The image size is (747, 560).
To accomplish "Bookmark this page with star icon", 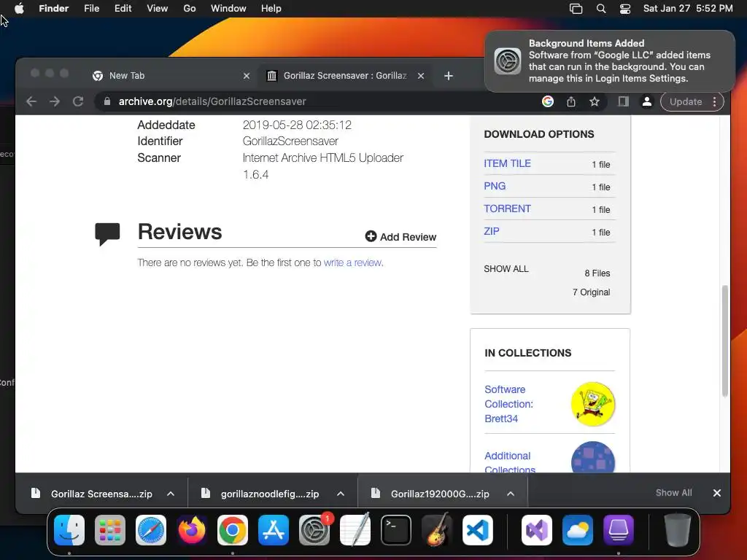I will [x=595, y=101].
